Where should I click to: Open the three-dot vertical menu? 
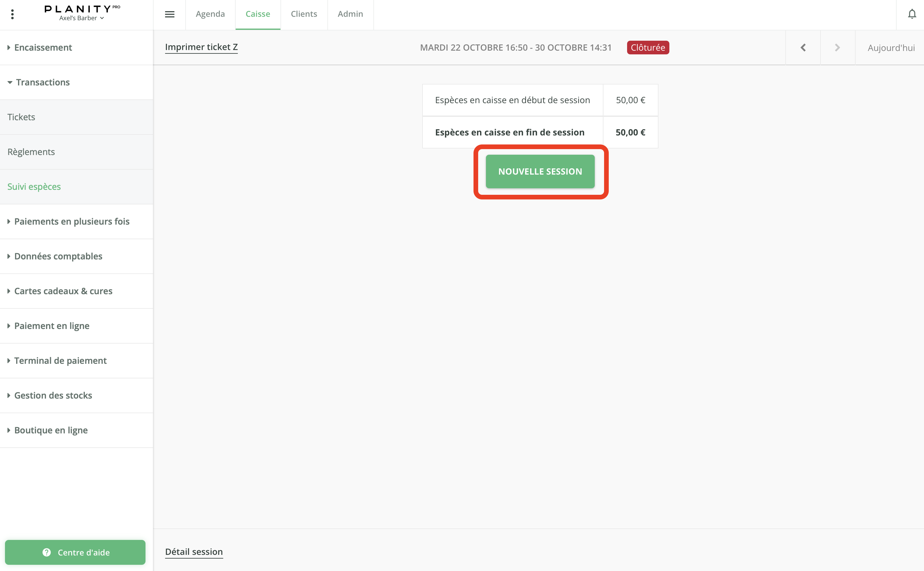[12, 14]
